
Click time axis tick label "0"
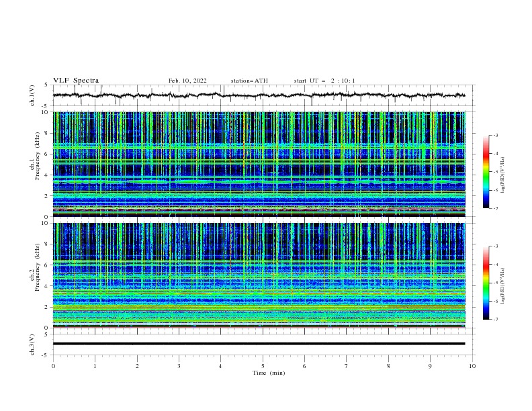coord(53,366)
